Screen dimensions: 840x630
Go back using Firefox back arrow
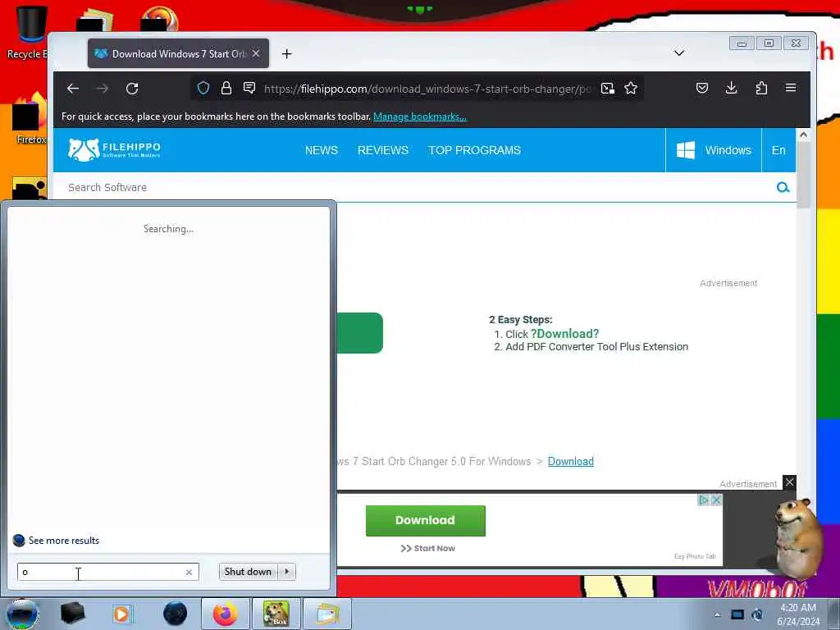pyautogui.click(x=73, y=89)
